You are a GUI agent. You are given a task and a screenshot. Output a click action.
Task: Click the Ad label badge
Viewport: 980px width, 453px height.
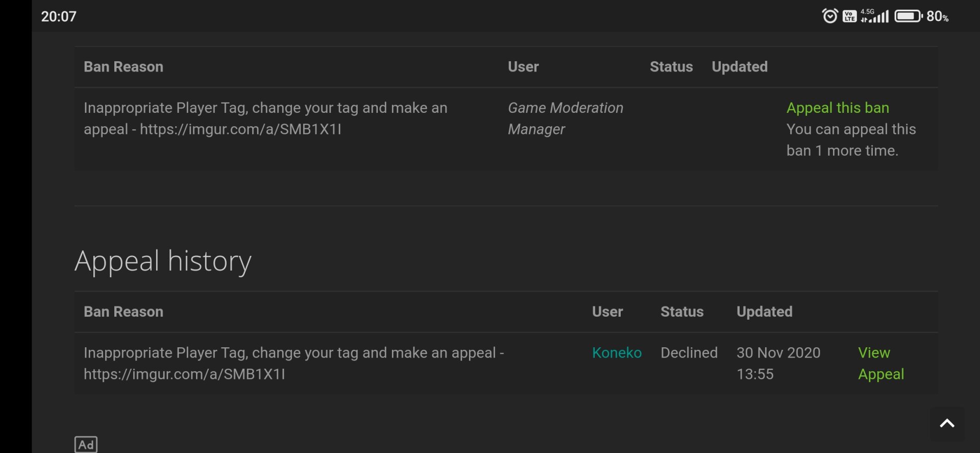(x=86, y=444)
